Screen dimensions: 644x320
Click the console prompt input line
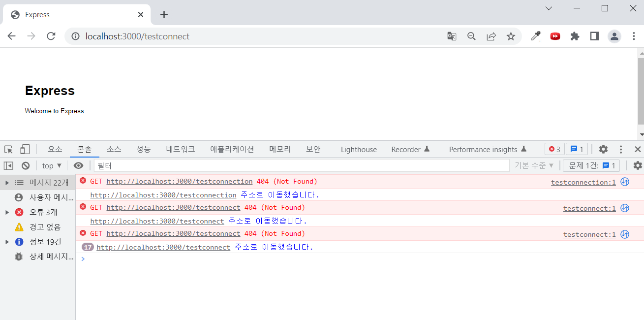coord(359,259)
